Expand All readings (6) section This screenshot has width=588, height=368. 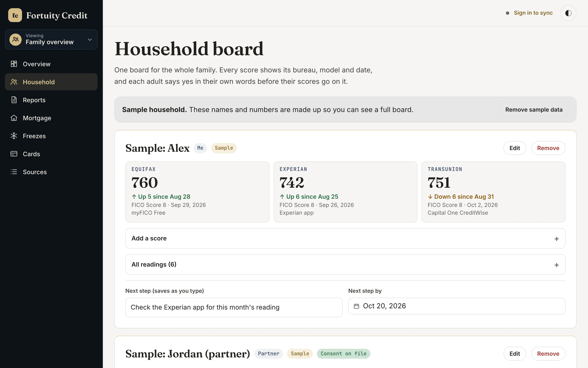pos(345,264)
